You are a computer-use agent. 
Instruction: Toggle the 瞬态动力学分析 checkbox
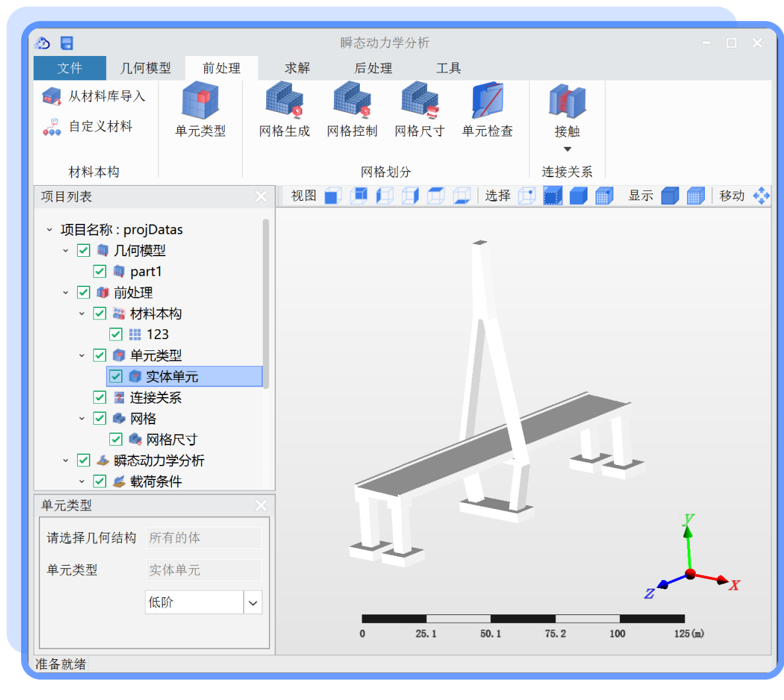84,460
